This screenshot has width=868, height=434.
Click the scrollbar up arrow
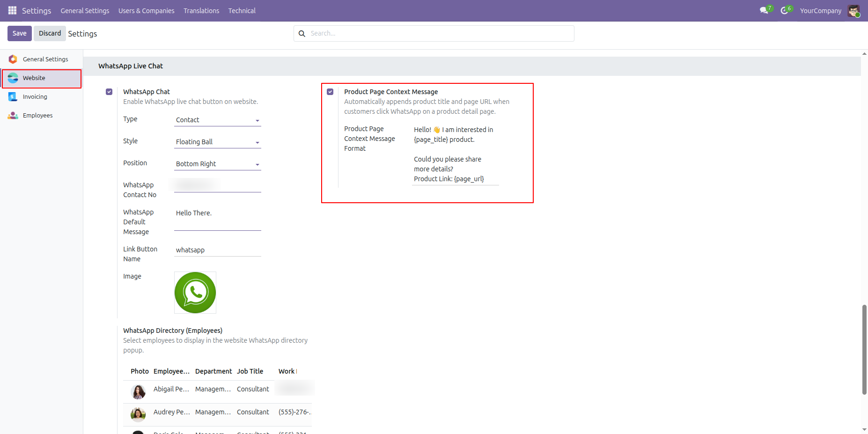864,53
